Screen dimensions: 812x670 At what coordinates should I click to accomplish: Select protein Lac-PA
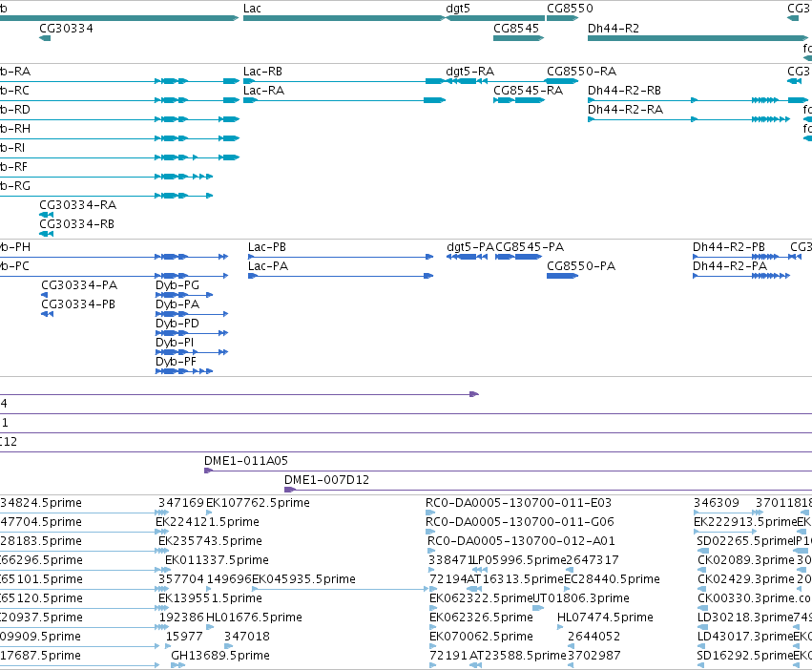click(341, 276)
